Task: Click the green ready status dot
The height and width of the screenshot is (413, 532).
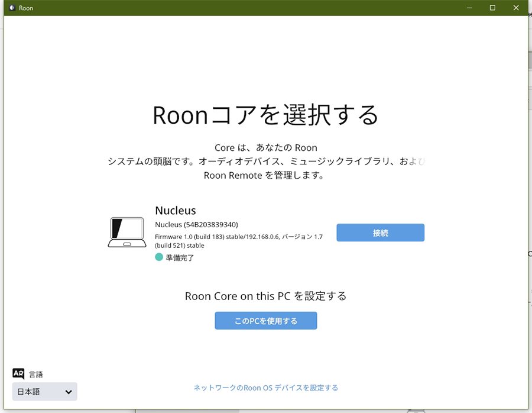Action: click(x=159, y=257)
